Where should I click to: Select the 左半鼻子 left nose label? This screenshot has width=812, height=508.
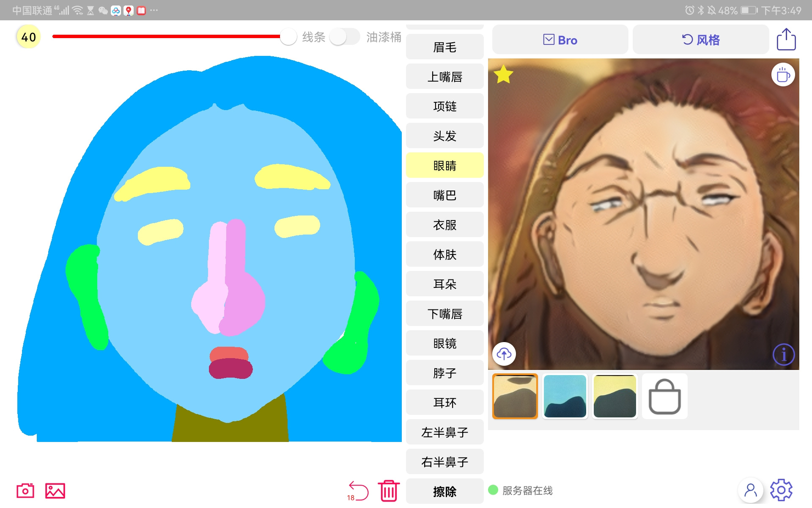tap(445, 432)
